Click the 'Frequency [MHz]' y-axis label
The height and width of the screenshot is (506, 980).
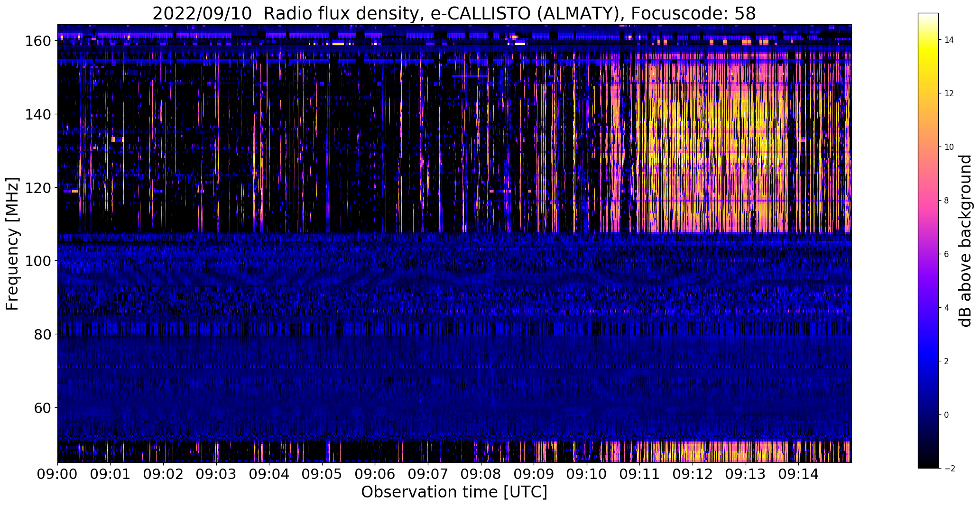pos(12,244)
